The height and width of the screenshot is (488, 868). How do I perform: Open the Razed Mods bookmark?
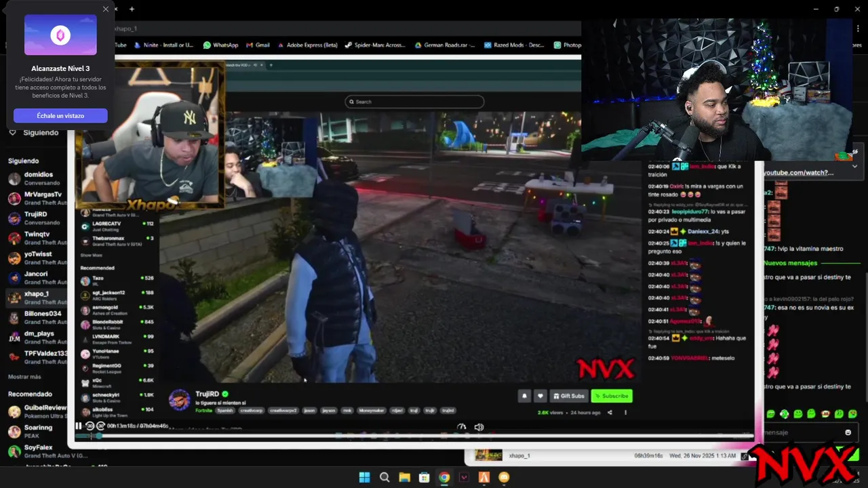pyautogui.click(x=514, y=45)
